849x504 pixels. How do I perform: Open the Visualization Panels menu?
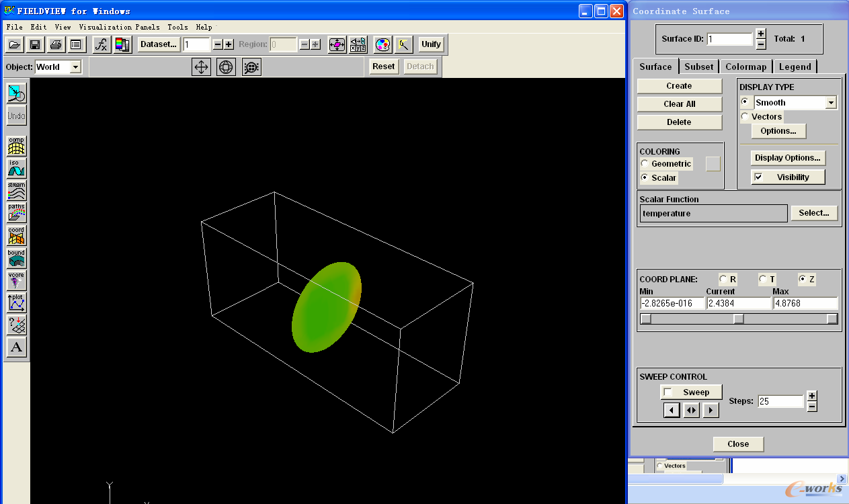(x=119, y=28)
